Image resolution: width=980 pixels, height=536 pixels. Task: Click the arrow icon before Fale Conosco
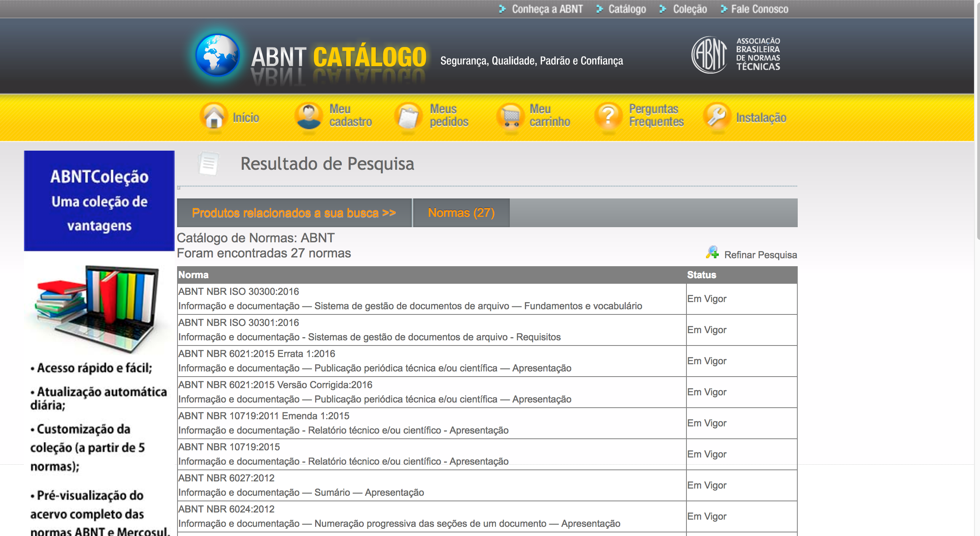(x=724, y=9)
